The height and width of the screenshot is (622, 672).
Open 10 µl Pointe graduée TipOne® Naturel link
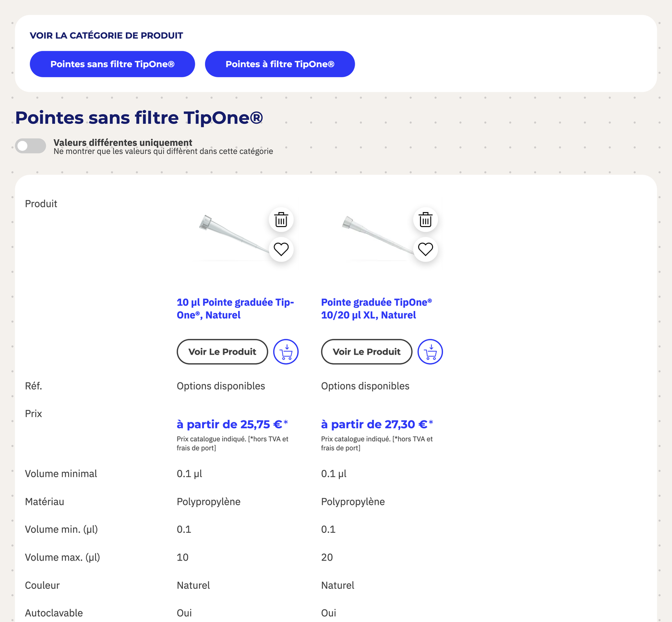(x=235, y=309)
